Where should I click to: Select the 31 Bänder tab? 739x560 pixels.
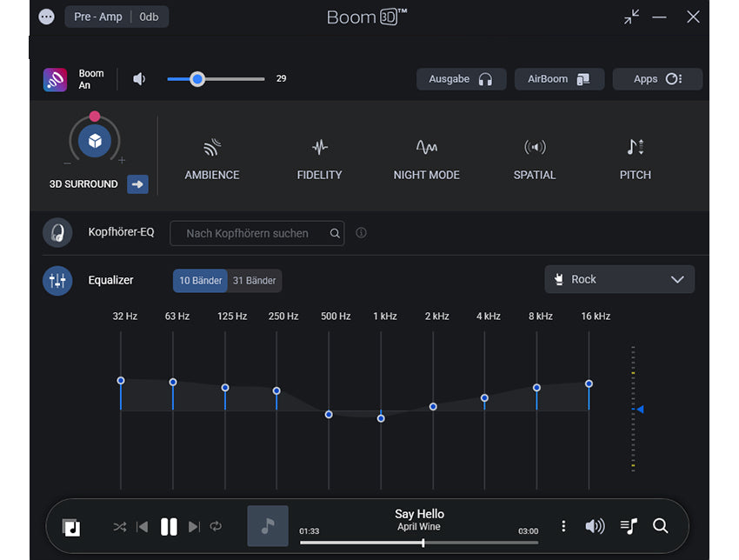[255, 281]
